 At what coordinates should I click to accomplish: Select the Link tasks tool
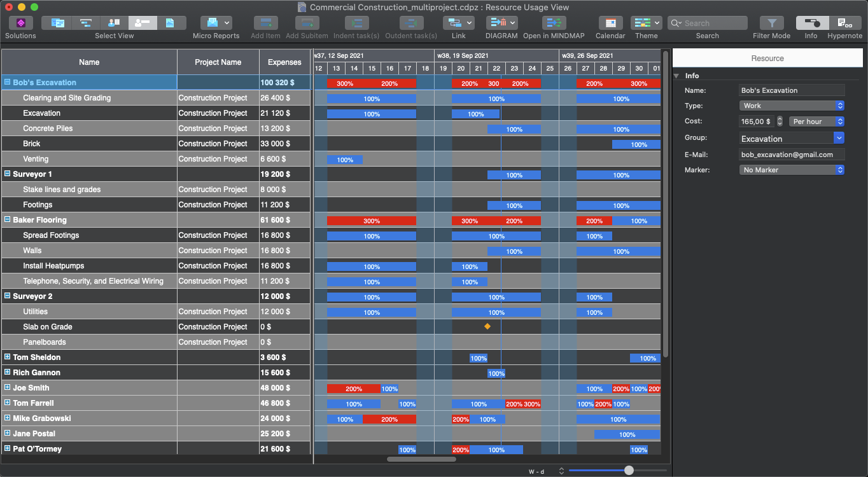click(458, 24)
